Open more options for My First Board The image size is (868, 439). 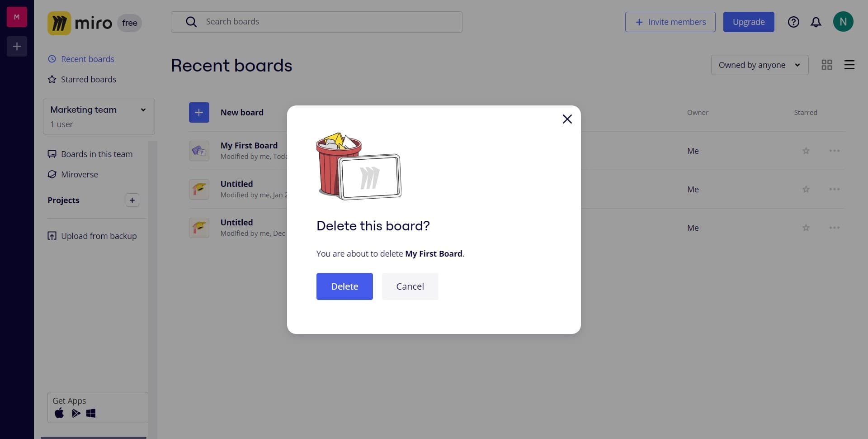[834, 151]
